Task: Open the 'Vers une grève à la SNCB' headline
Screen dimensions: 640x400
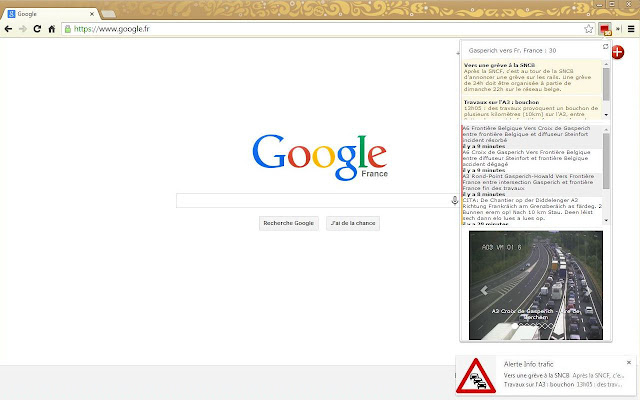Action: pyautogui.click(x=499, y=65)
